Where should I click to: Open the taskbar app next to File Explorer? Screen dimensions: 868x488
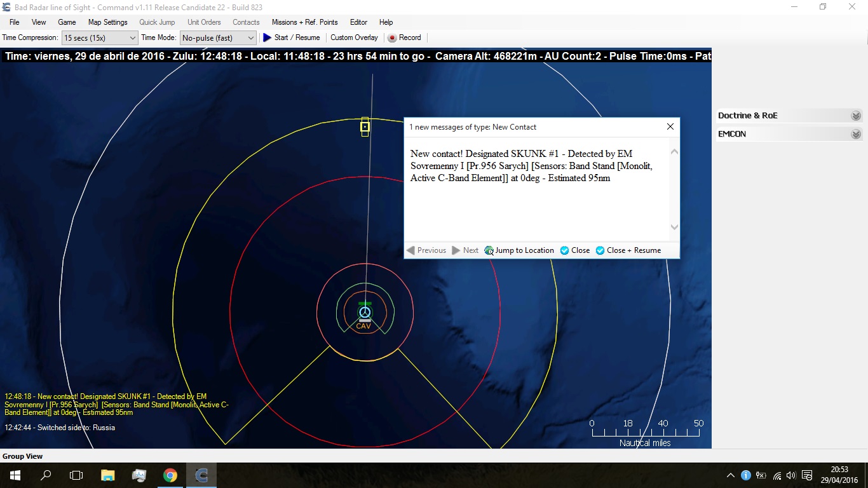pos(139,475)
